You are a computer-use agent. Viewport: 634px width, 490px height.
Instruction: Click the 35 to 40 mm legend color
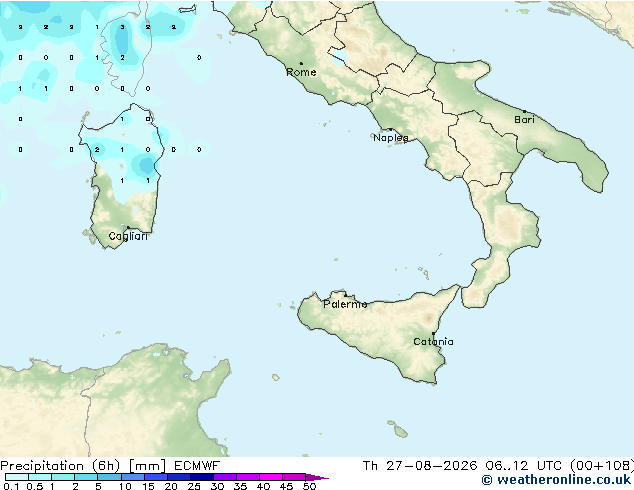pos(247,477)
